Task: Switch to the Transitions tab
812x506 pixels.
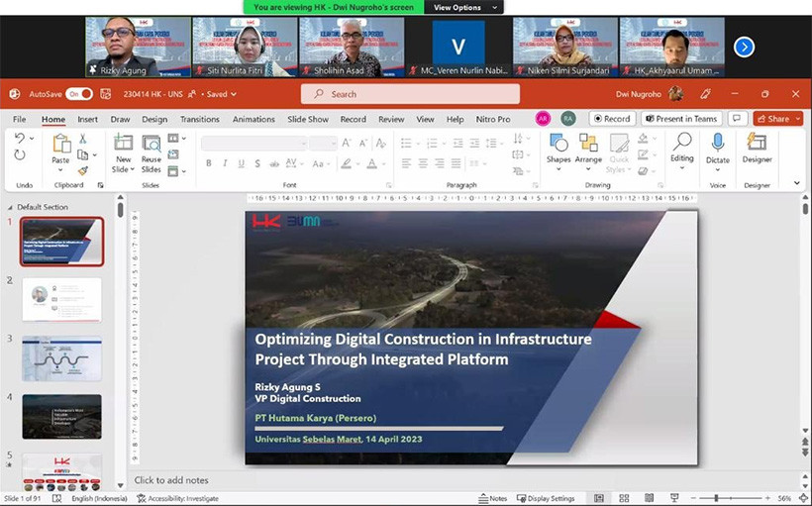Action: tap(200, 119)
